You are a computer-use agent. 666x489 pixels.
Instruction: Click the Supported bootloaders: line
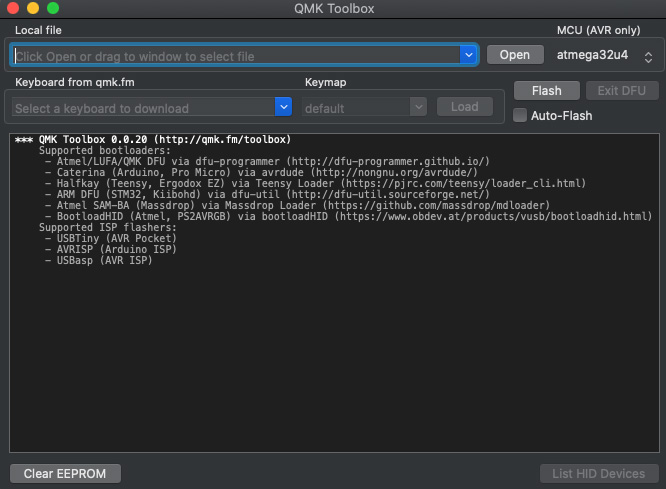(105, 150)
